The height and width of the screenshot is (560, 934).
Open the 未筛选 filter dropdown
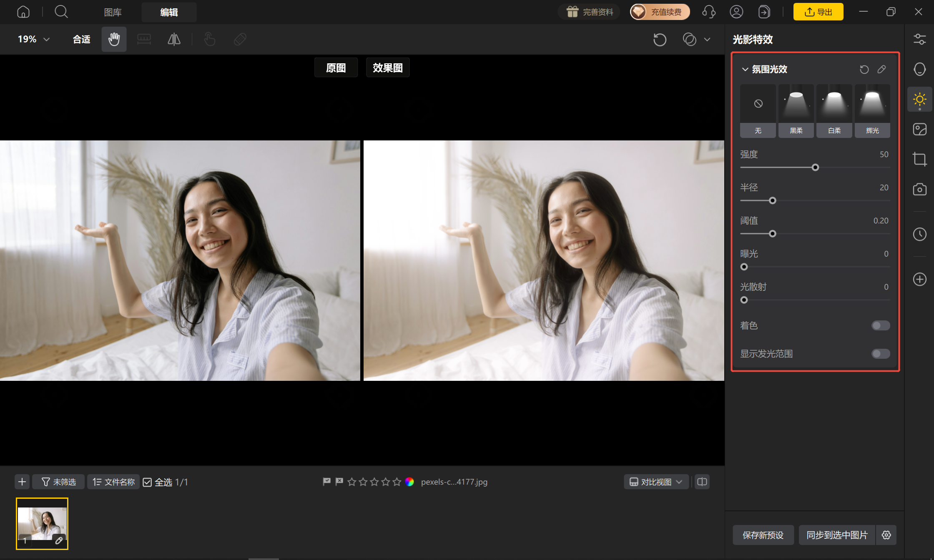point(58,482)
